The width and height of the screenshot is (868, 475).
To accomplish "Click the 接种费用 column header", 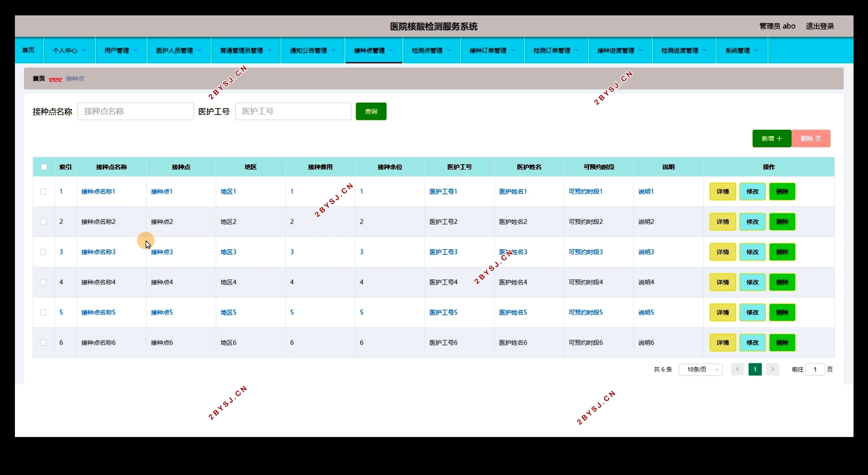I will 320,167.
